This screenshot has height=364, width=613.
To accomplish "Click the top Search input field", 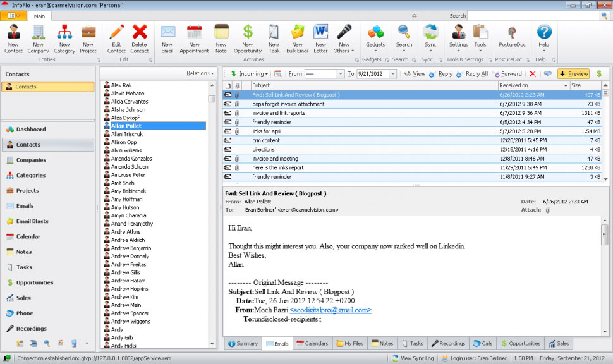I will point(533,16).
